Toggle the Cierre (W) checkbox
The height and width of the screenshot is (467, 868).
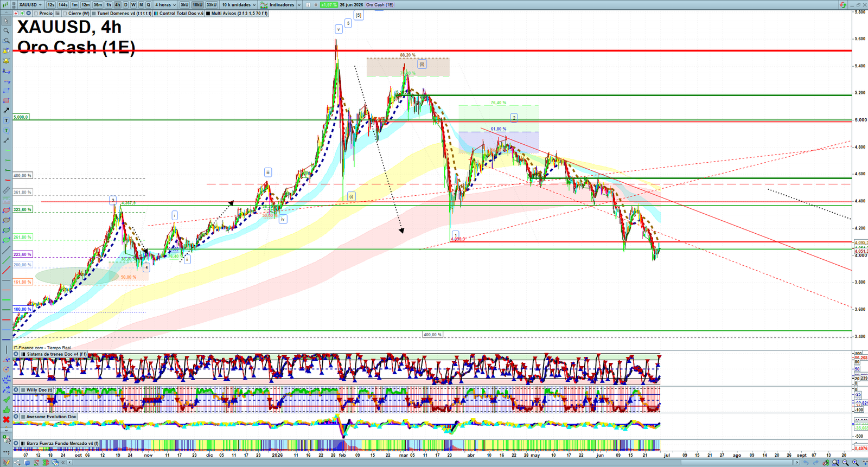coord(65,14)
